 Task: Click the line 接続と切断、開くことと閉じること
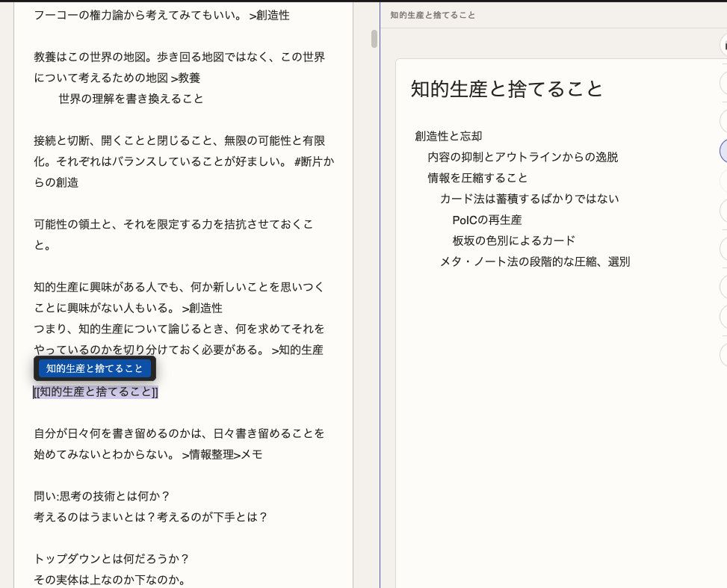179,140
